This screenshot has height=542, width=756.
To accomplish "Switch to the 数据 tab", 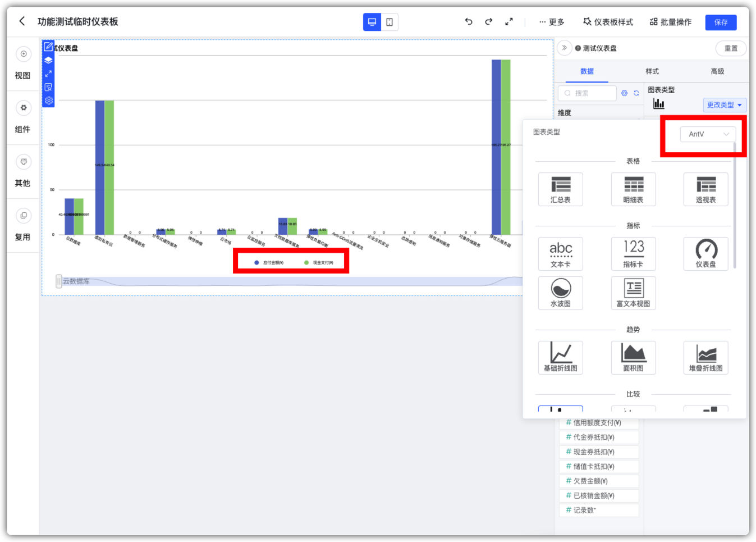I will coord(587,71).
